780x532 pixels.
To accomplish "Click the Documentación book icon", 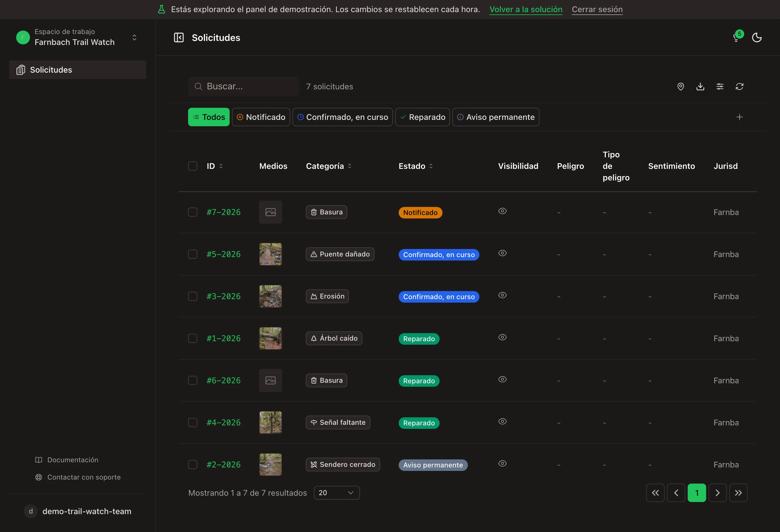I will pyautogui.click(x=39, y=460).
